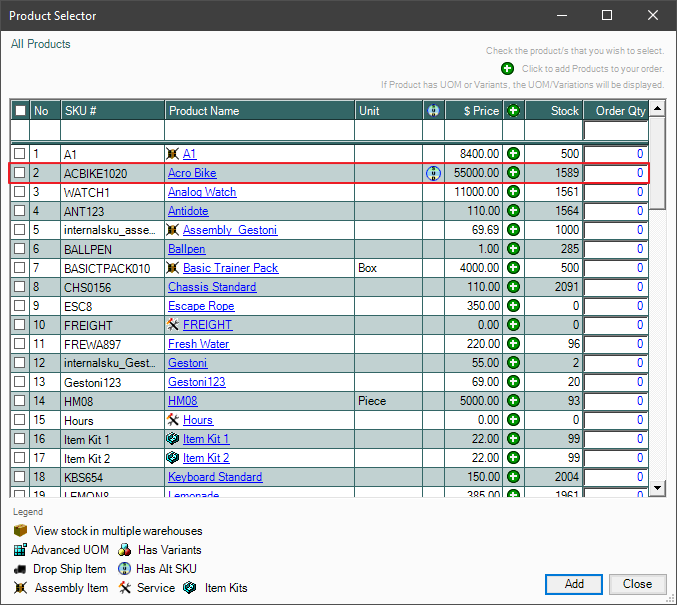Click the Order Qty field for Antidote
The image size is (677, 605).
[x=615, y=211]
